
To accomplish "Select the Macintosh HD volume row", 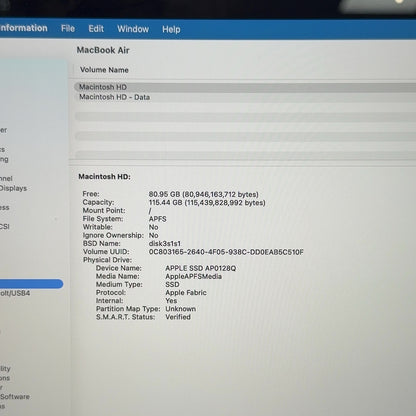I will pyautogui.click(x=245, y=87).
